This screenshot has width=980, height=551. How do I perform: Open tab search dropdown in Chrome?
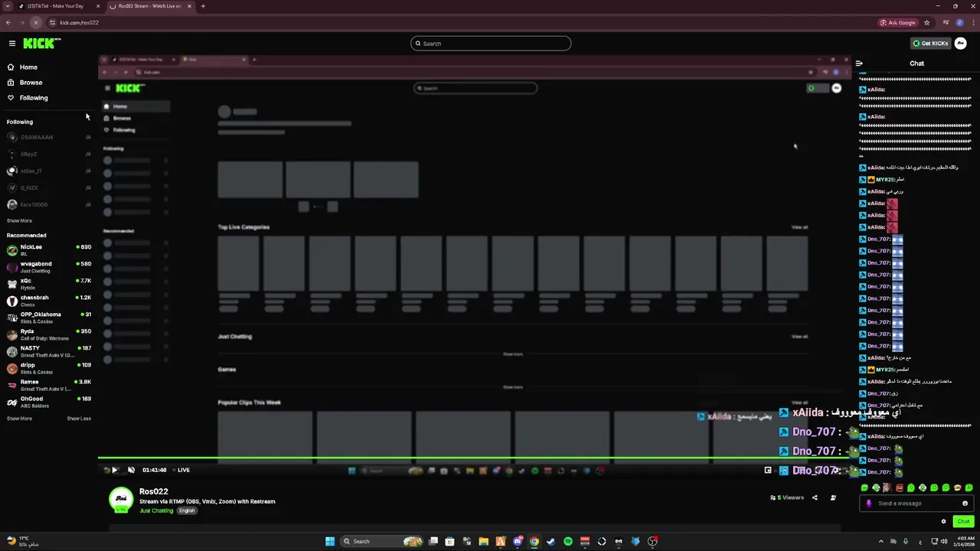8,6
